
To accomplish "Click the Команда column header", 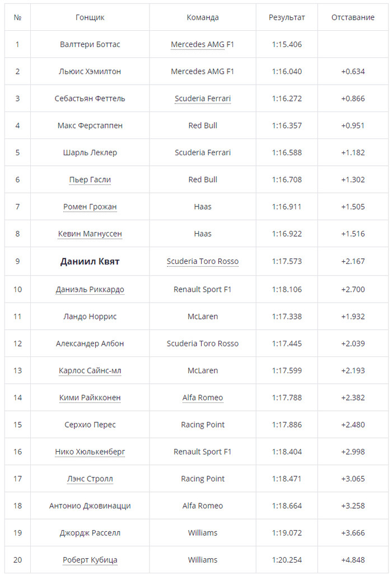I will [202, 17].
